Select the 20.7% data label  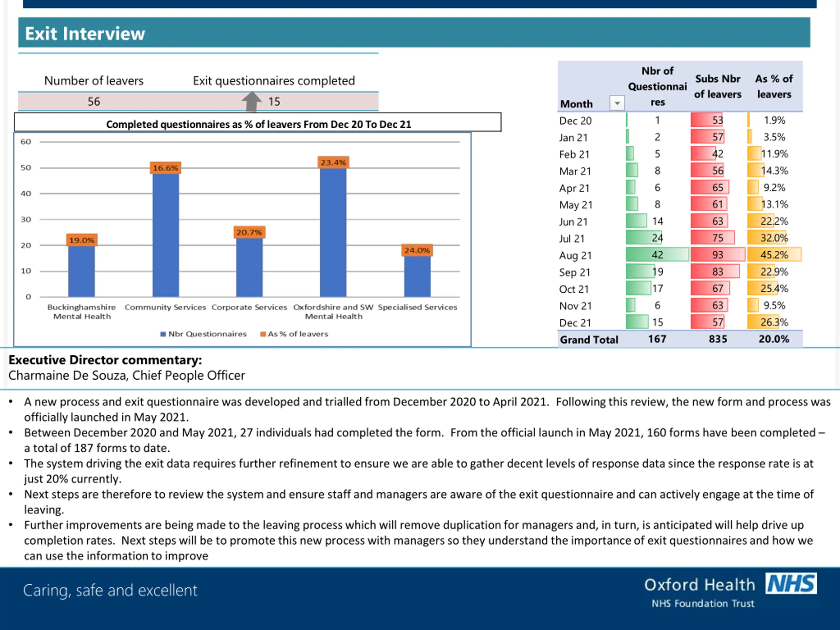pos(249,232)
